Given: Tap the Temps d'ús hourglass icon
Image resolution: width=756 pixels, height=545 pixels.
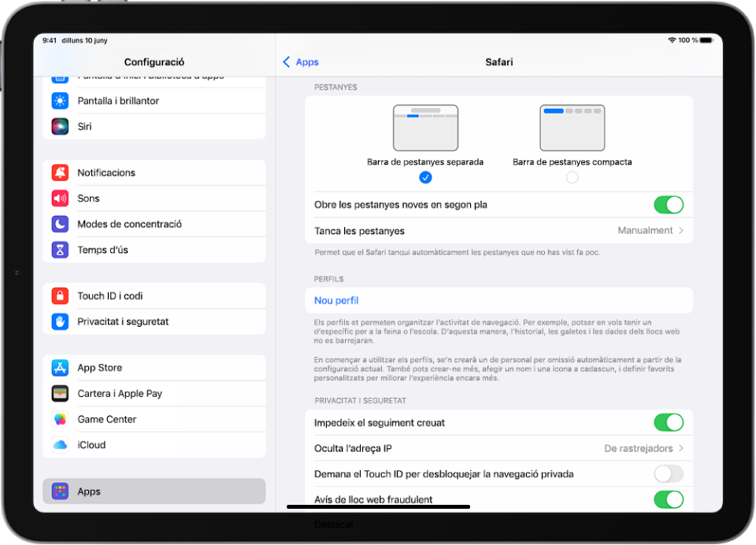Looking at the screenshot, I should pyautogui.click(x=60, y=250).
